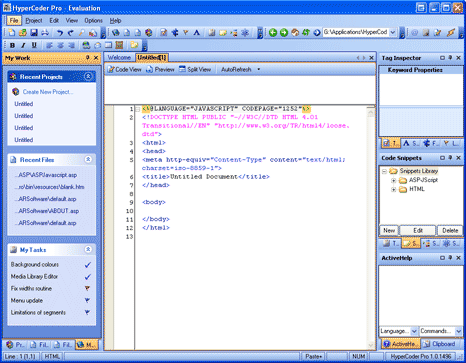Select the Untitled[1] document tab
This screenshot has width=466, height=363.
pos(151,58)
